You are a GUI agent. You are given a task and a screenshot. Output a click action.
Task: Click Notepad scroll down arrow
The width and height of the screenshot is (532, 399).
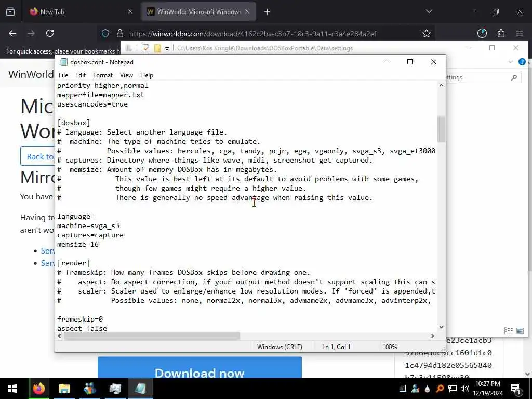click(x=441, y=327)
